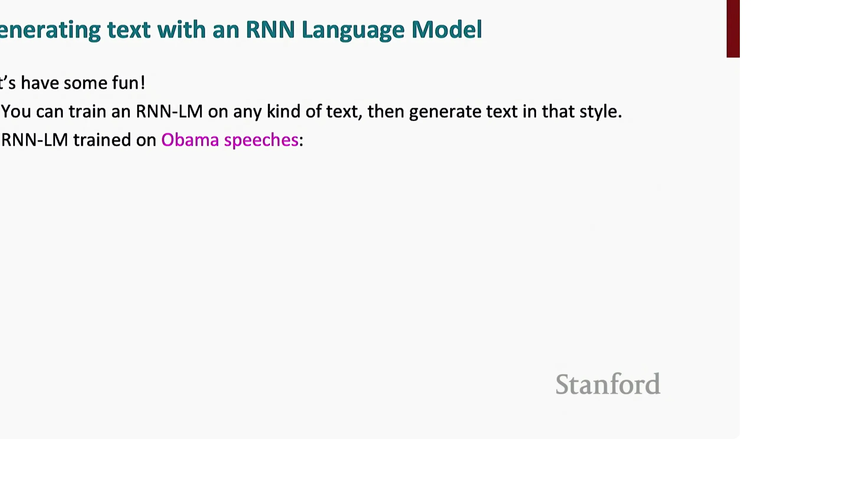
Task: Click the "RNN-LM trained on" text
Action: [x=79, y=140]
